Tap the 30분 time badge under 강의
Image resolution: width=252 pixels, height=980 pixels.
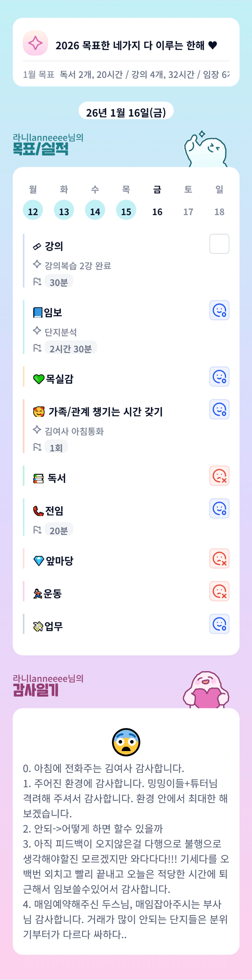tap(59, 282)
